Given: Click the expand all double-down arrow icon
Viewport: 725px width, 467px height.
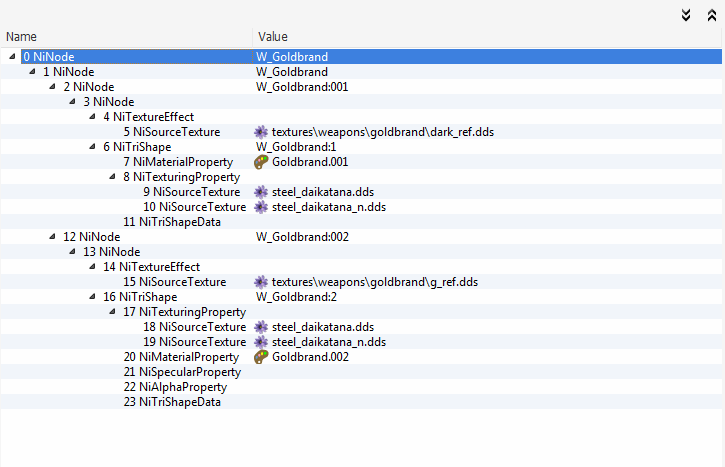Looking at the screenshot, I should pyautogui.click(x=686, y=14).
